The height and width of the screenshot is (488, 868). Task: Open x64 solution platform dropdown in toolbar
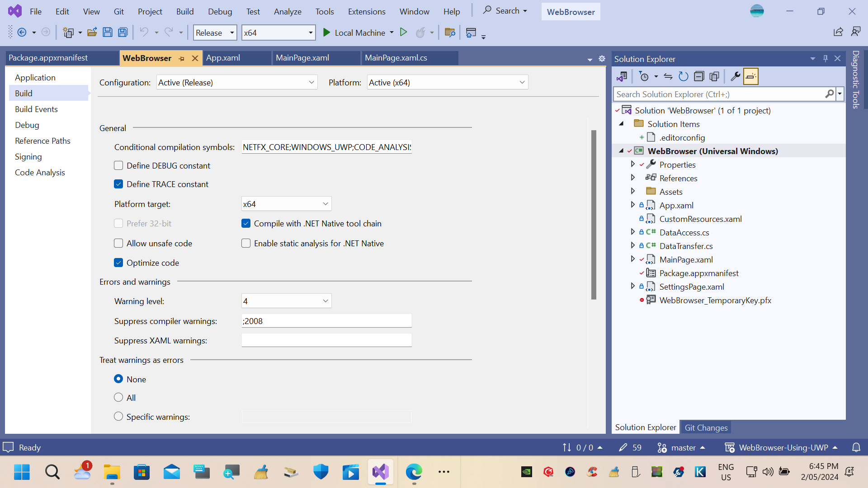click(x=278, y=33)
